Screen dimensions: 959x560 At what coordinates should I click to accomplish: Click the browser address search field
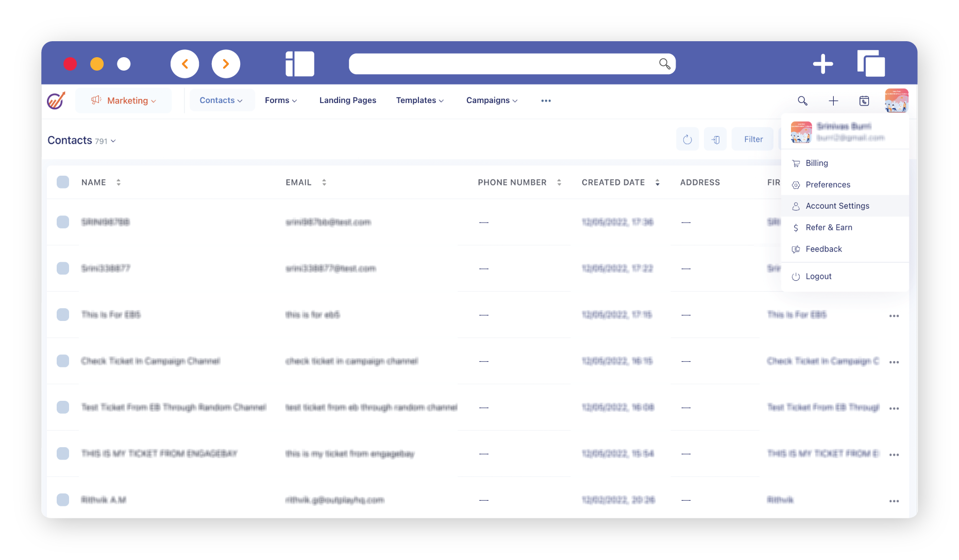click(x=502, y=64)
